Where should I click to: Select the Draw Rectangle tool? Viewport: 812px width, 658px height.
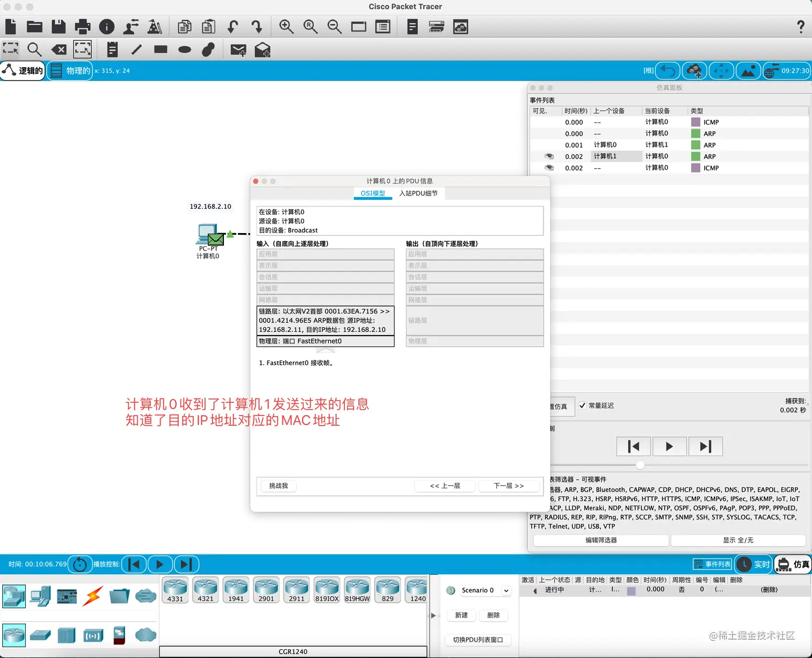(x=161, y=49)
